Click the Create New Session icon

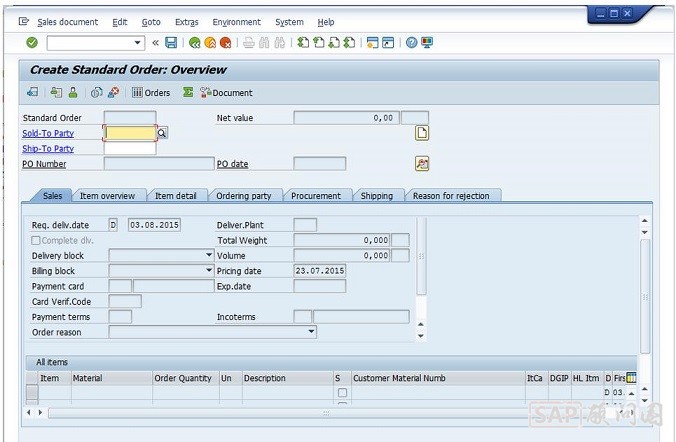click(372, 43)
